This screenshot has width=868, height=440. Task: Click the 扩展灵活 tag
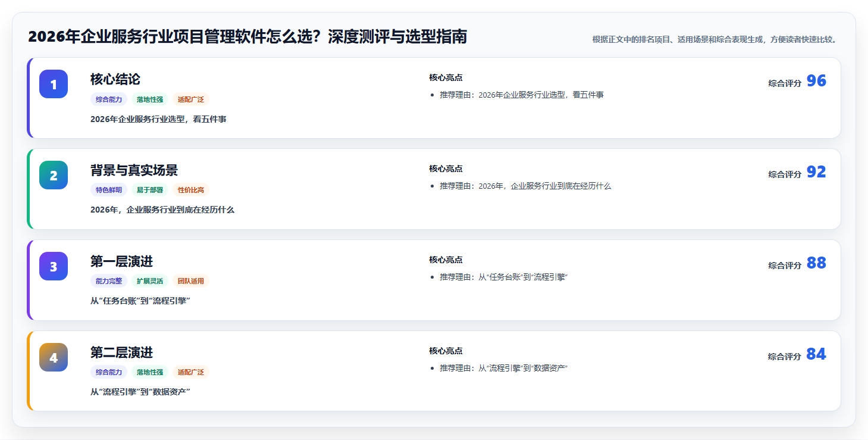pos(150,281)
